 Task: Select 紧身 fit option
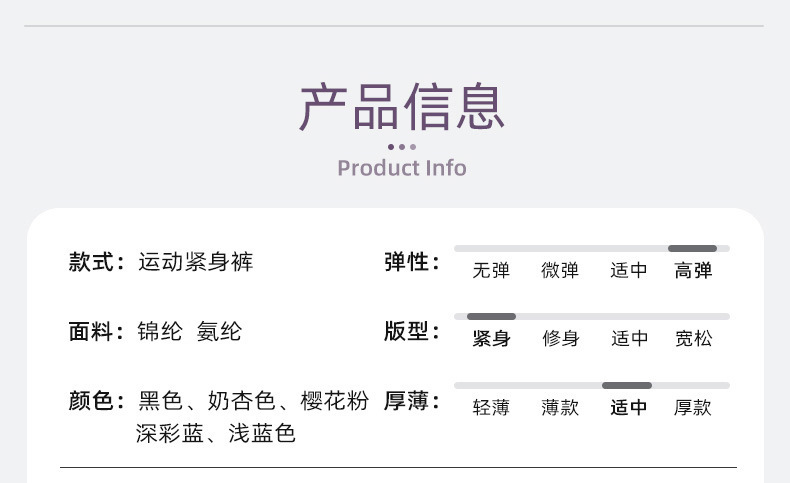tap(491, 338)
